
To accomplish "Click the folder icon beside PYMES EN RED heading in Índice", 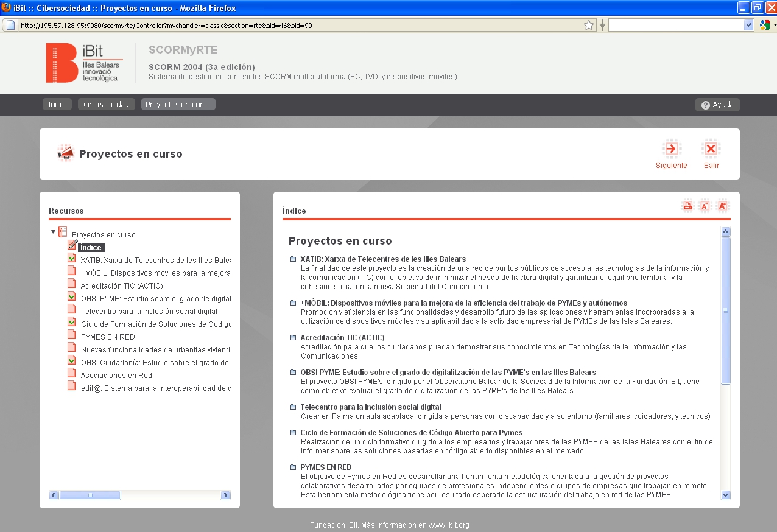I will point(294,467).
